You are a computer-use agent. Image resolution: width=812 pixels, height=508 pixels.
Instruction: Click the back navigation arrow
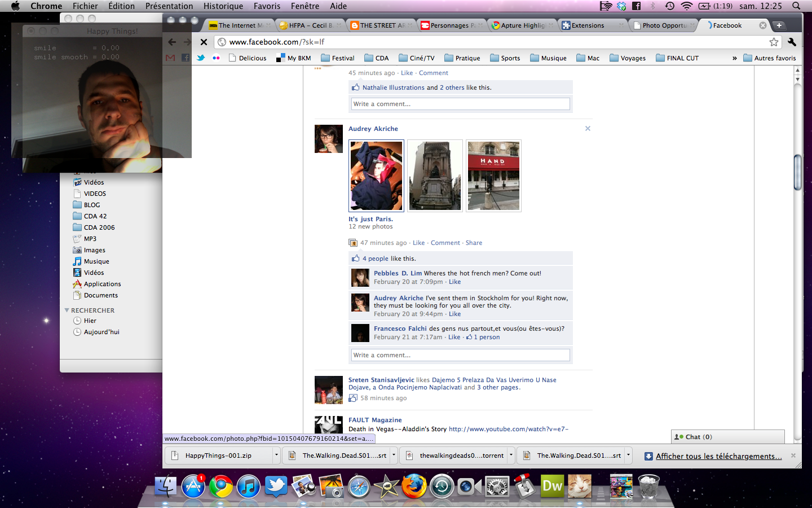(173, 42)
